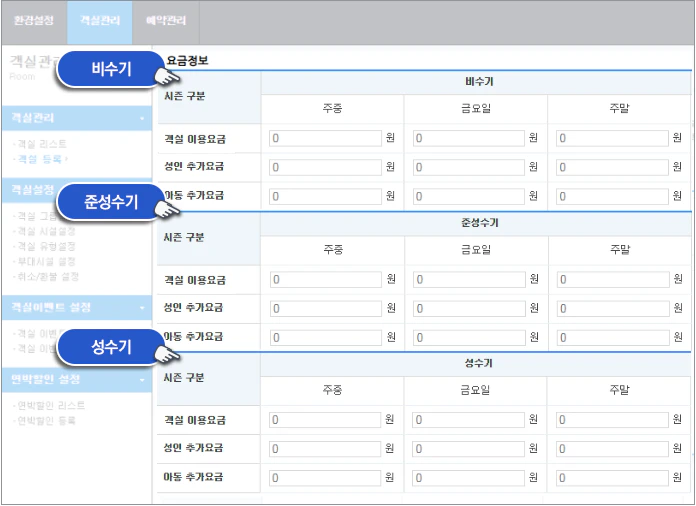Screen dimensions: 696x506
Task: Collapse the 객실관리 sidebar section arrow
Action: (142, 119)
